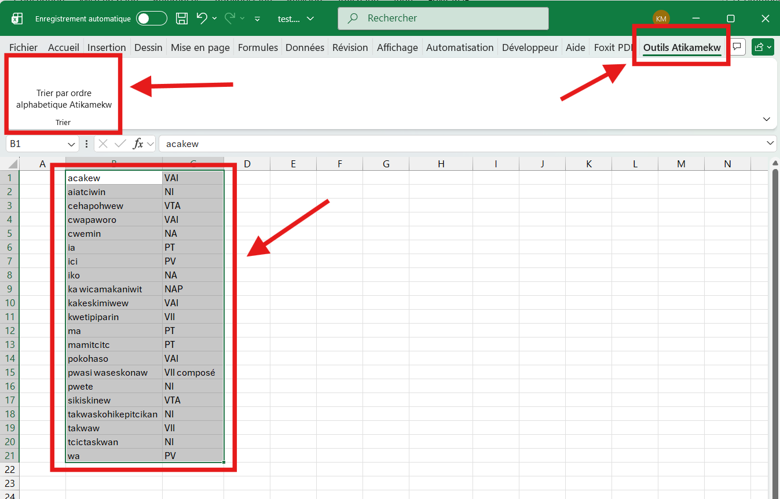Screen dimensions: 780x499
Task: Open Customize Quick Access Toolbar menu
Action: click(257, 19)
